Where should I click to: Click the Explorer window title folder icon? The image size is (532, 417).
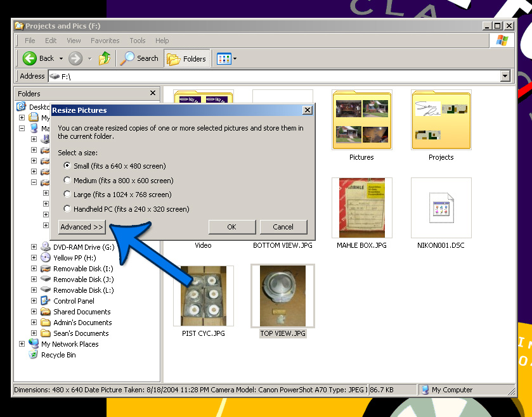tap(19, 26)
